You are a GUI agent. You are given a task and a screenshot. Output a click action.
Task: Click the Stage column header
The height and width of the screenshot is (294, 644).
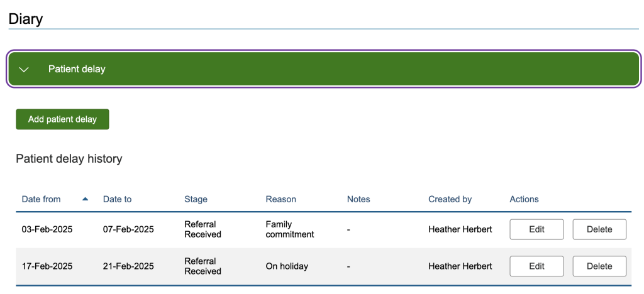(x=196, y=199)
